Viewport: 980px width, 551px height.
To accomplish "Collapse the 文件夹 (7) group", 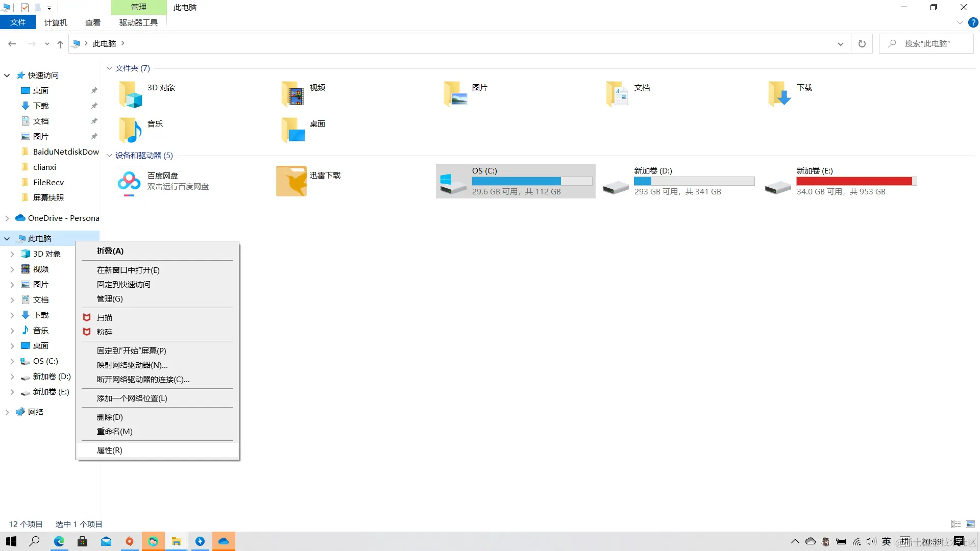I will pyautogui.click(x=109, y=68).
